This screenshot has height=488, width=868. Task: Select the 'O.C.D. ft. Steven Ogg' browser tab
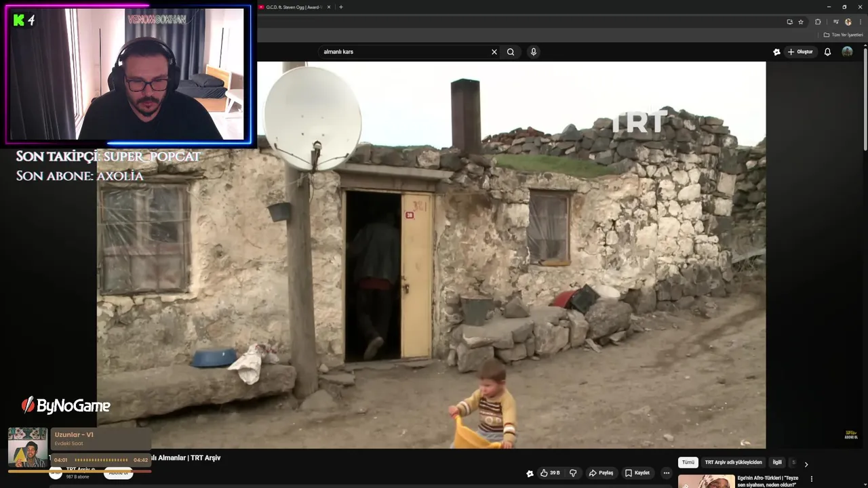pyautogui.click(x=294, y=7)
